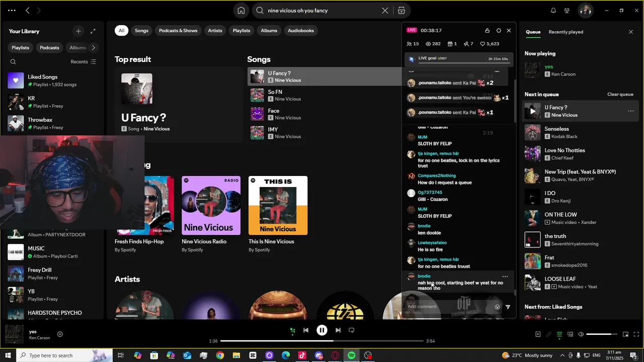
Task: Open more options for U Fancy? in queue
Action: click(x=630, y=111)
